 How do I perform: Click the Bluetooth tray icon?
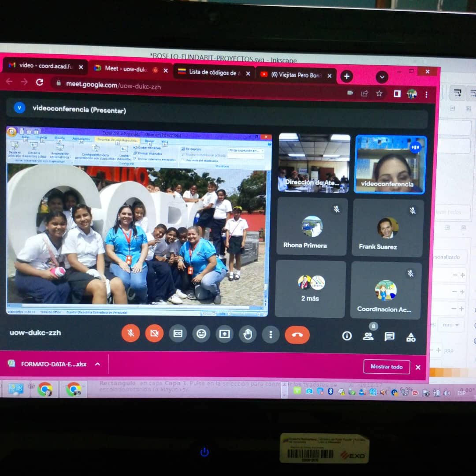click(330, 391)
